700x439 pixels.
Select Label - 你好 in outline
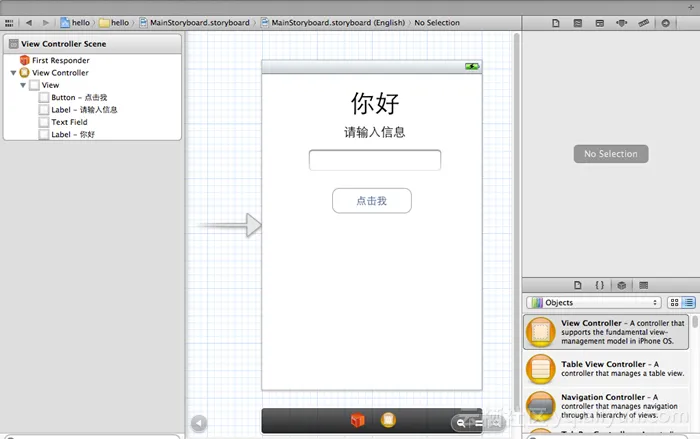pos(67,134)
